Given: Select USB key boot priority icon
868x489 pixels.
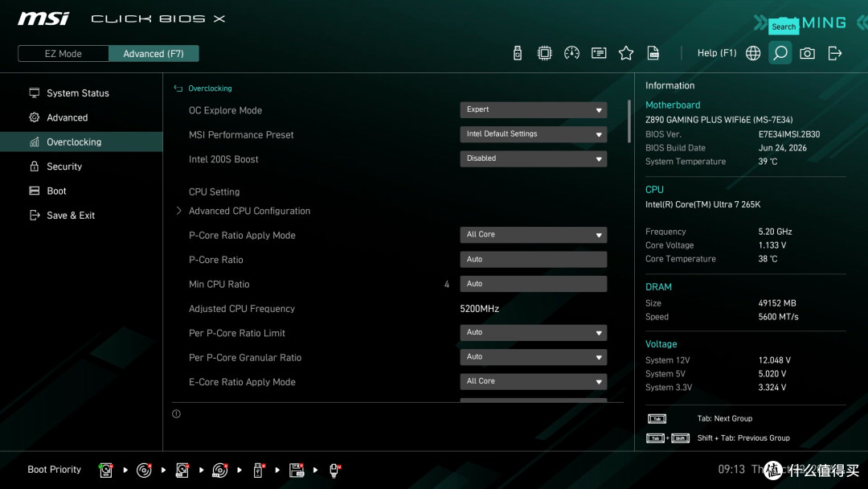Looking at the screenshot, I should pos(258,471).
